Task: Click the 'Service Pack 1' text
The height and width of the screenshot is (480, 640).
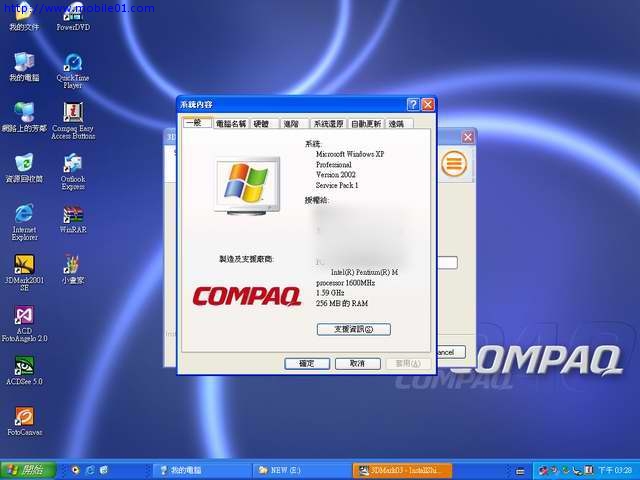Action: (337, 185)
